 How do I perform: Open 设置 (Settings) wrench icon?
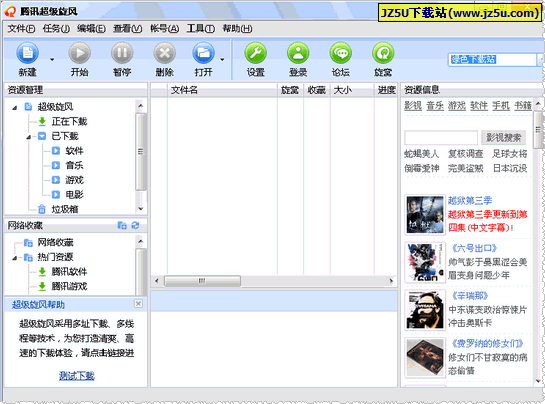coord(256,53)
